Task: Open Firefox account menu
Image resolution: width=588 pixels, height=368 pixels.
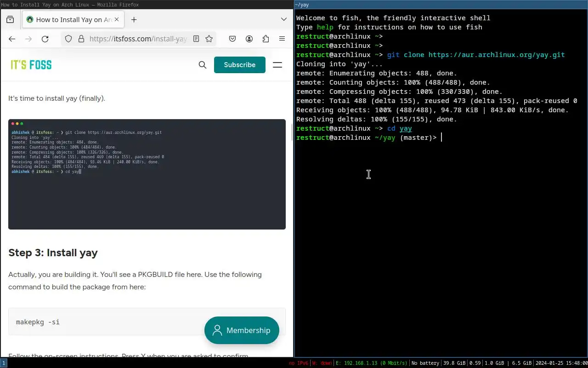Action: click(249, 39)
